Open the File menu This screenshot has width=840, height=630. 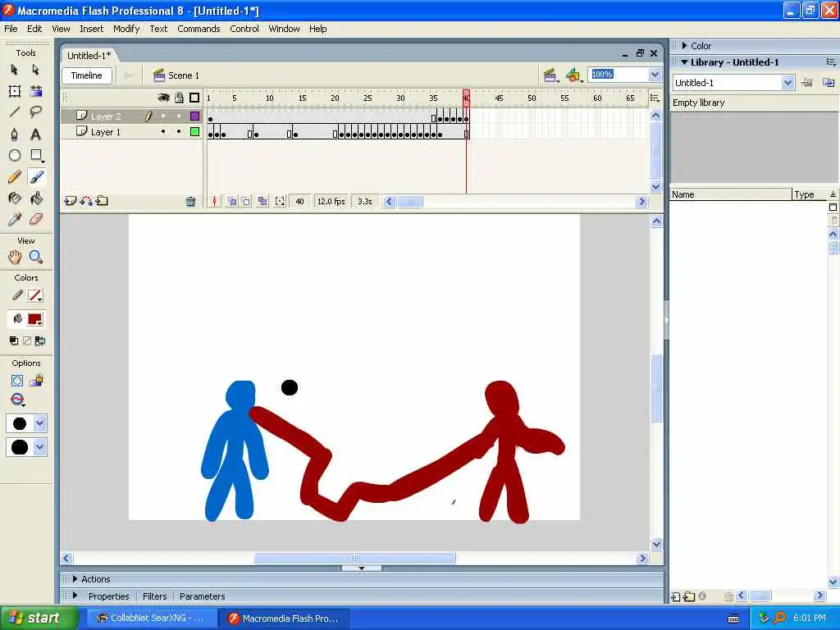point(11,29)
